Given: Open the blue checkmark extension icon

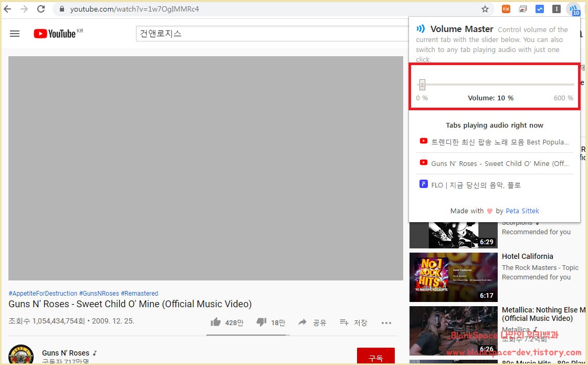Looking at the screenshot, I should coord(539,9).
